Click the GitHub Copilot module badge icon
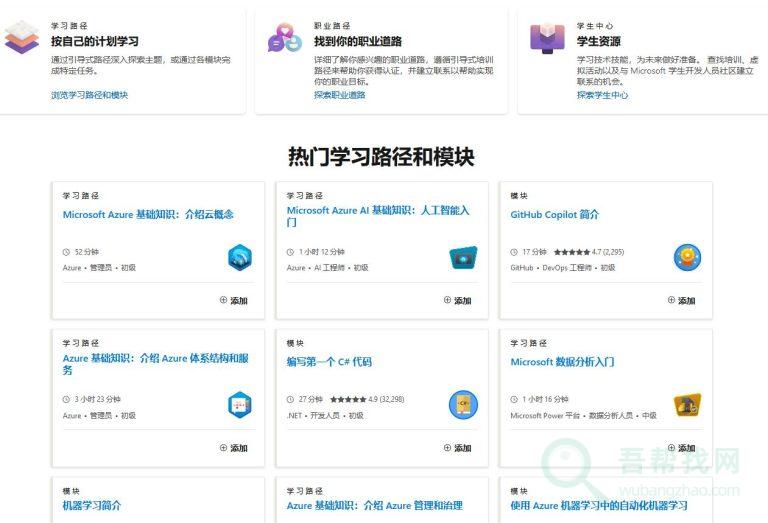768x523 pixels. tap(687, 258)
